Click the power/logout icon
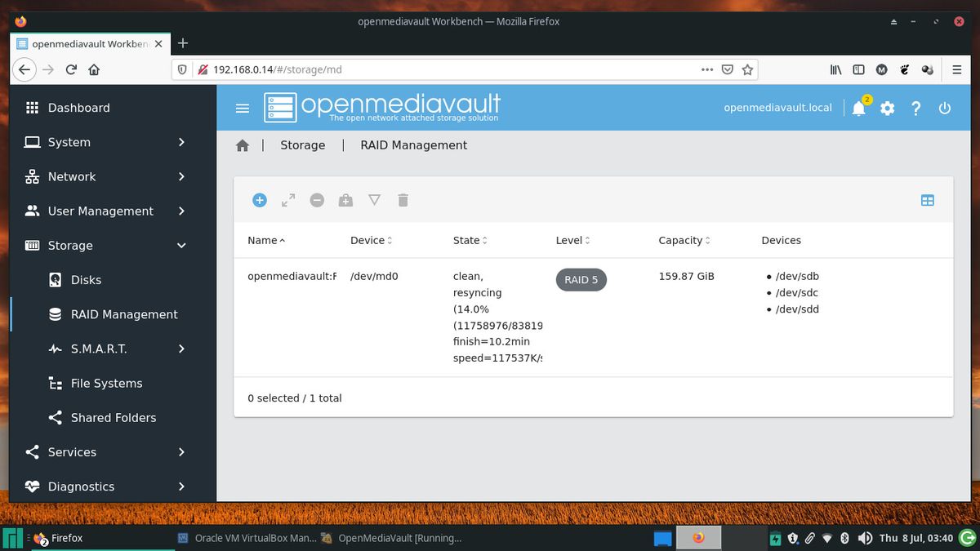Screen dimensions: 980x551 point(944,108)
